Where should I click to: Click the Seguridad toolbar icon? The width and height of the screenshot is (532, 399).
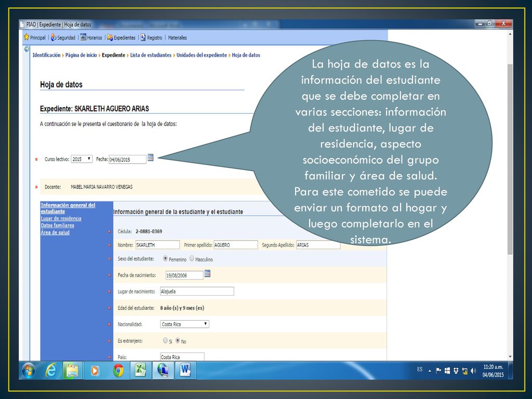pyautogui.click(x=54, y=37)
